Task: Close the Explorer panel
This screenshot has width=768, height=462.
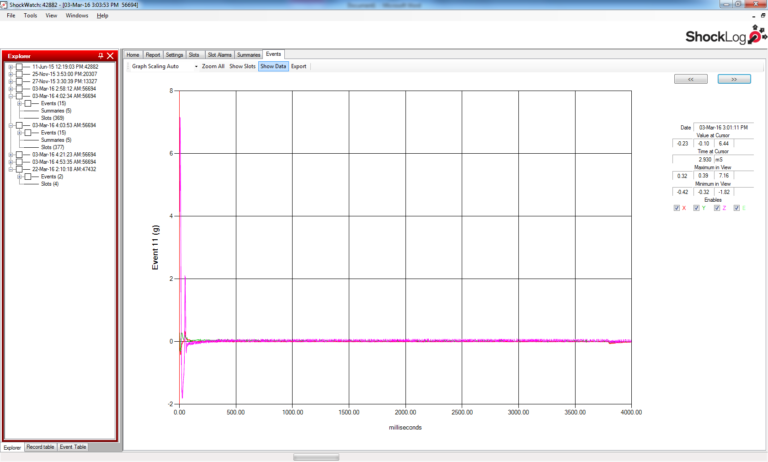Action: coord(110,56)
